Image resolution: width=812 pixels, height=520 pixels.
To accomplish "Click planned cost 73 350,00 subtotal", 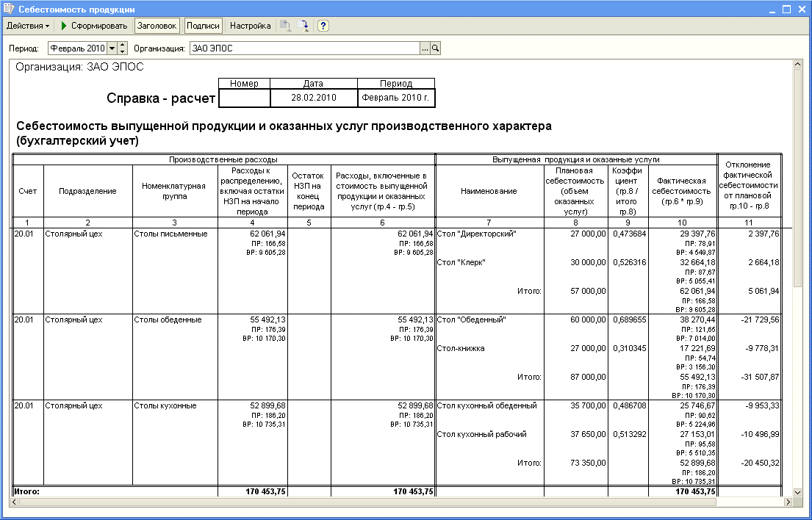I will (589, 463).
